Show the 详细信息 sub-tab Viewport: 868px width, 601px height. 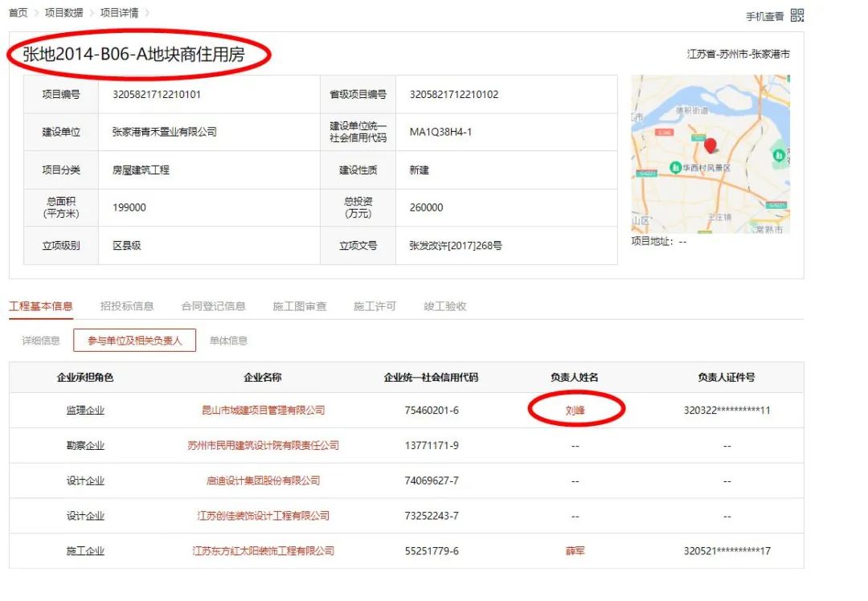click(x=41, y=341)
